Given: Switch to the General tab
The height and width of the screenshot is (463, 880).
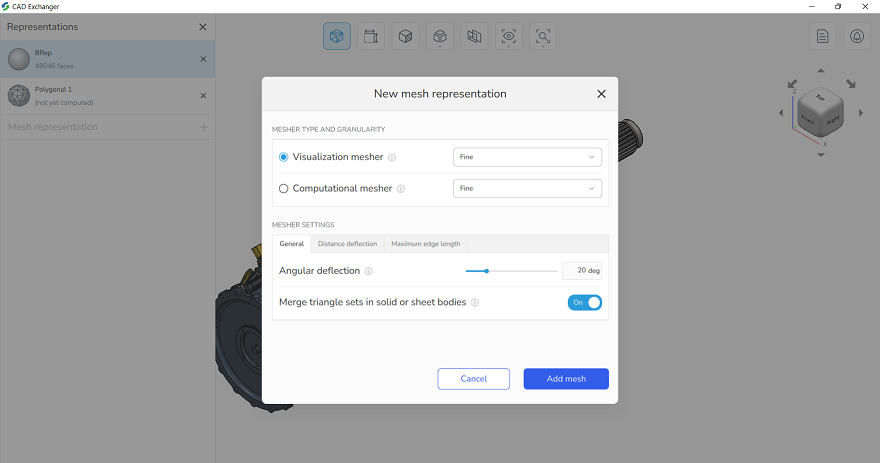Looking at the screenshot, I should [x=292, y=244].
